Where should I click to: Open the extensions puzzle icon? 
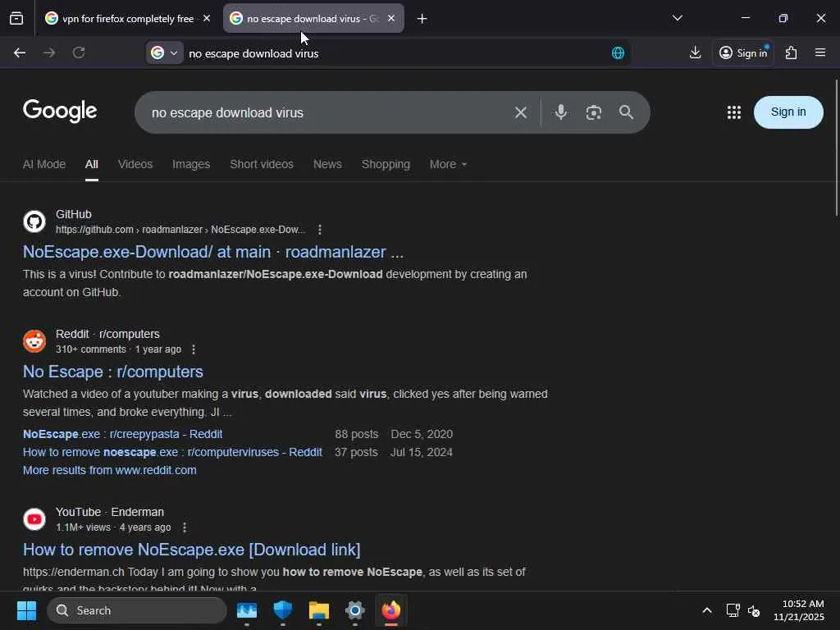point(792,52)
